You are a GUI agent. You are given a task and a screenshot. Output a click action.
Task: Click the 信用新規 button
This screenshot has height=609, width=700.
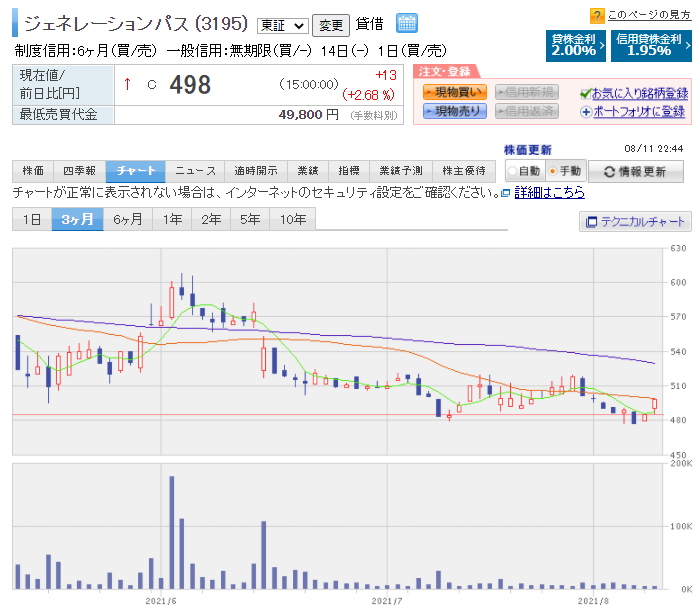coord(527,92)
